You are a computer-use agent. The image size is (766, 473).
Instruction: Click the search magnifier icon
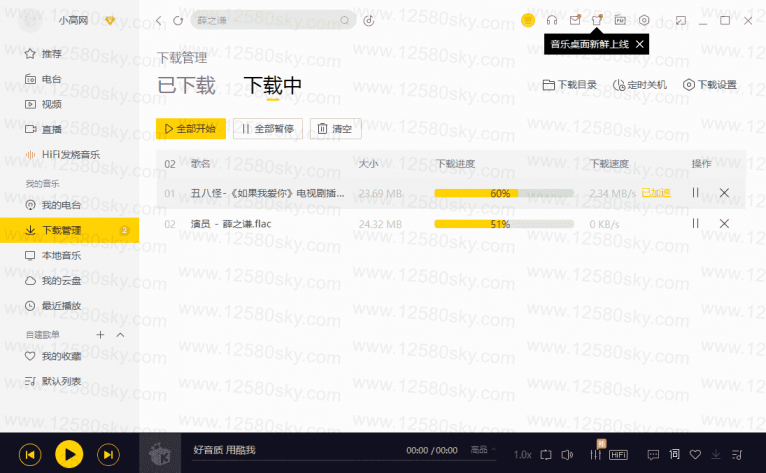(x=345, y=21)
